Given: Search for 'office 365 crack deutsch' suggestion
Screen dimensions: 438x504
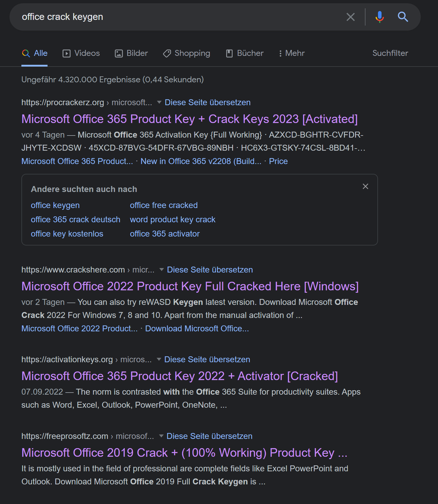Looking at the screenshot, I should click(x=76, y=220).
